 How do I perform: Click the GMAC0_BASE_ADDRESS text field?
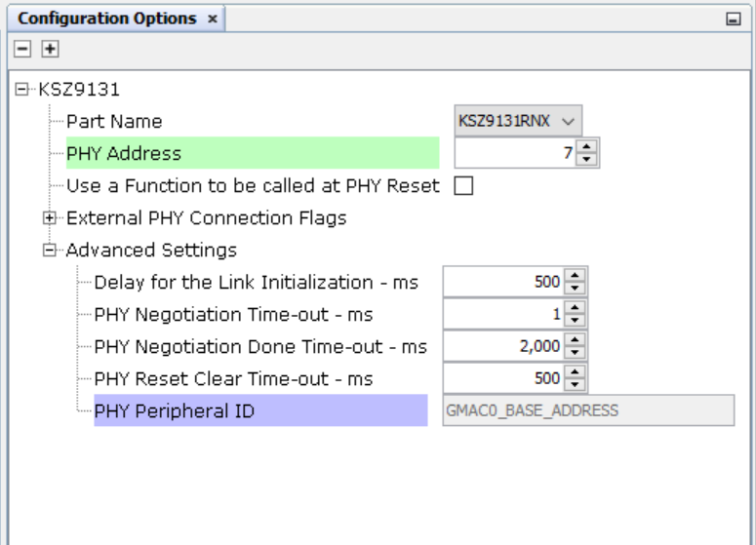click(x=588, y=410)
